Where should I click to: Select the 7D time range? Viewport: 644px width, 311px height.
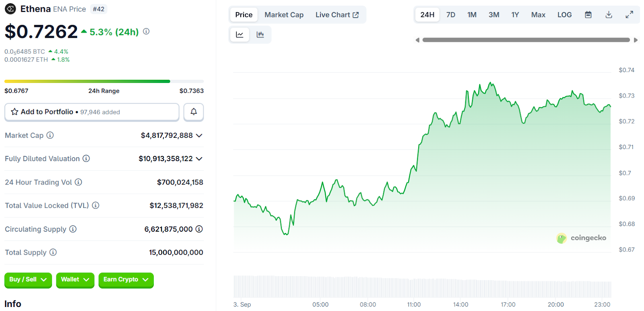click(450, 15)
